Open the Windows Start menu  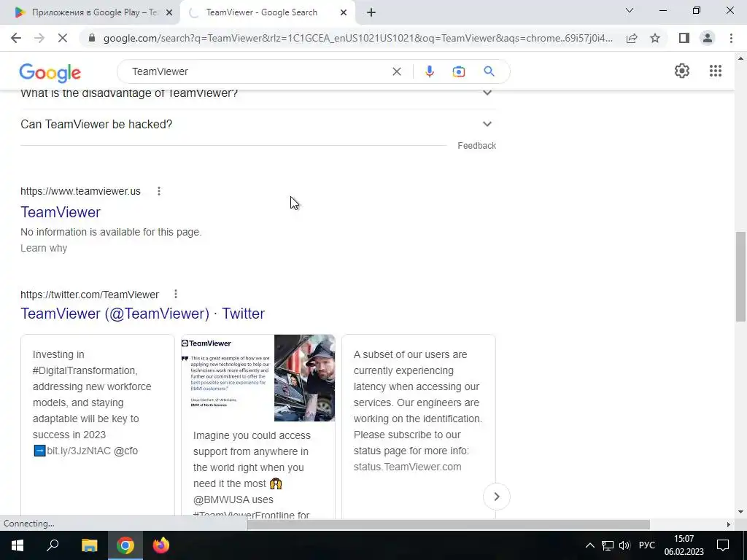[x=18, y=545]
